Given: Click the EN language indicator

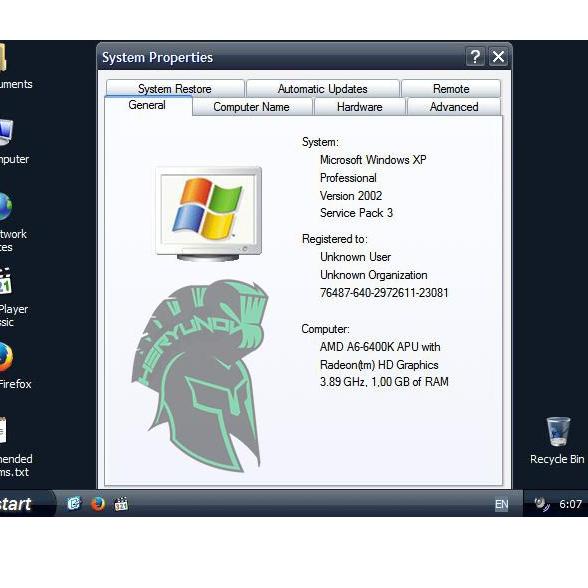Looking at the screenshot, I should point(501,504).
